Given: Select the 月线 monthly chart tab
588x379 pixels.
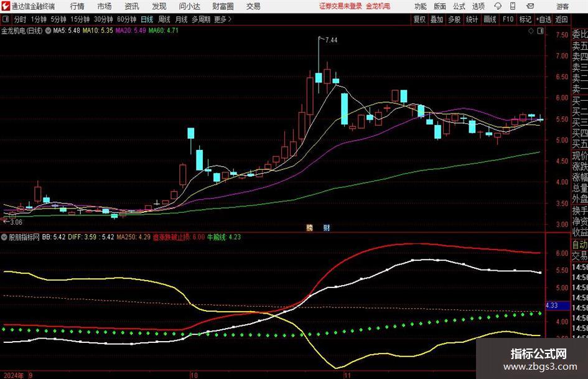Looking at the screenshot, I should [x=182, y=19].
